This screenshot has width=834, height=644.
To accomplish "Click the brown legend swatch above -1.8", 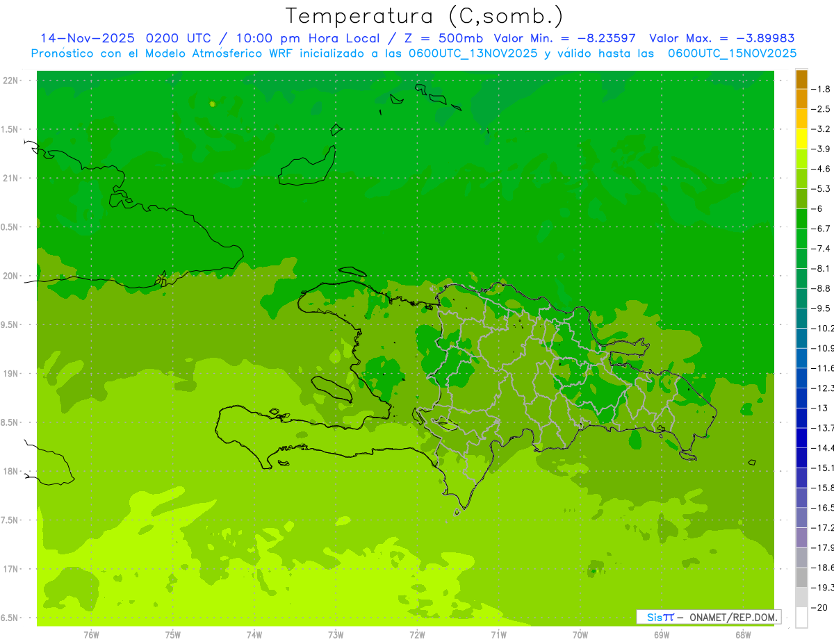I will pyautogui.click(x=801, y=79).
